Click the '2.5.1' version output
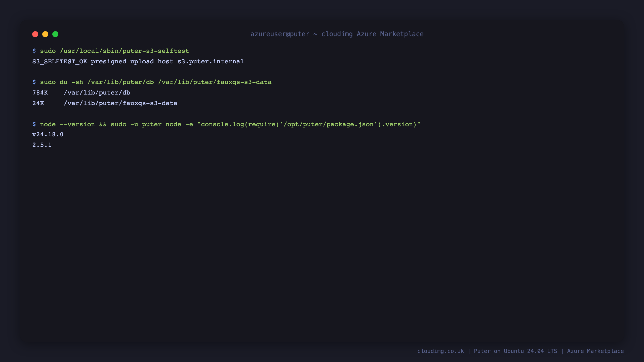 (x=42, y=145)
